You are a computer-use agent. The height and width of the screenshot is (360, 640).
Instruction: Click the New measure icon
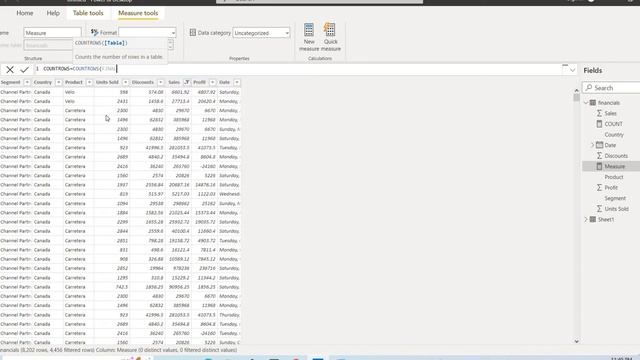coord(309,30)
